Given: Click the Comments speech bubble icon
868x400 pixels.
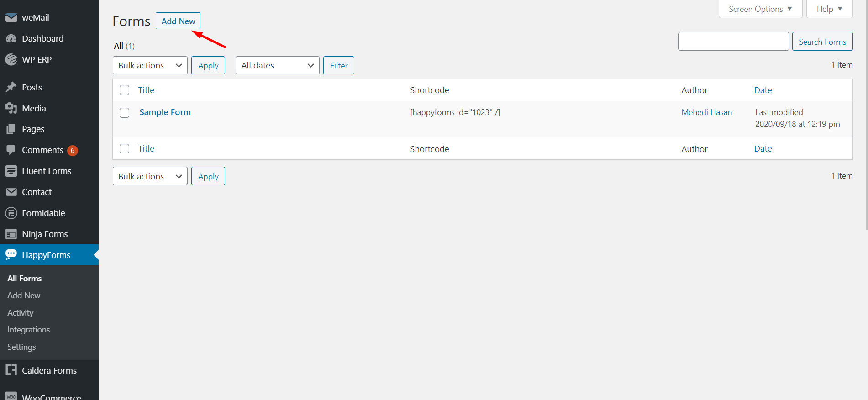Looking at the screenshot, I should tap(11, 150).
